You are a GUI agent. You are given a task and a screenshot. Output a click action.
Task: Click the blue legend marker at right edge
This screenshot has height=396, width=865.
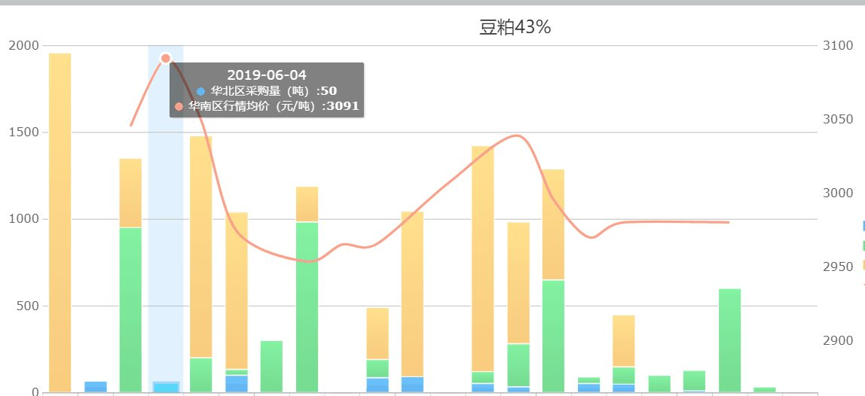point(863,226)
